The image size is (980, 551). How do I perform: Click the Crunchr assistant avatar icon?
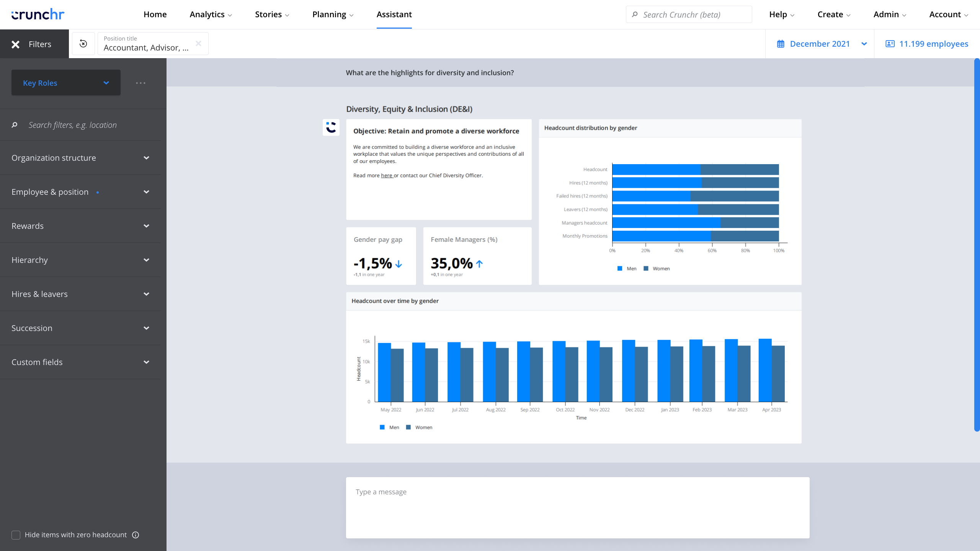(x=331, y=127)
